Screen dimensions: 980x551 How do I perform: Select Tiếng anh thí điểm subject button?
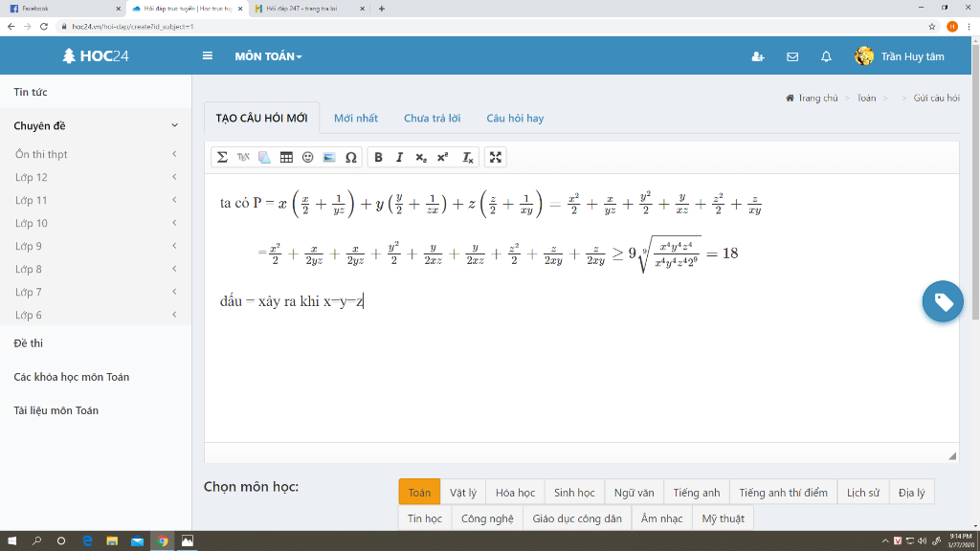(783, 493)
